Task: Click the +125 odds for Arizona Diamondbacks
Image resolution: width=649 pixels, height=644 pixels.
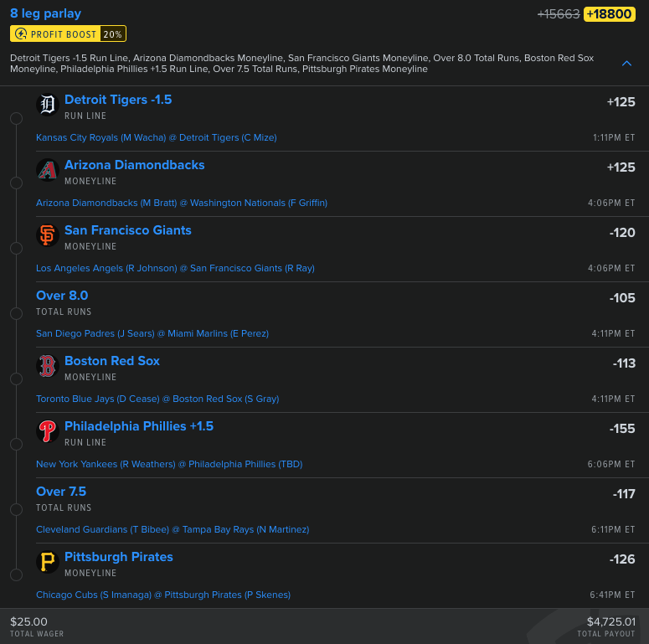Action: pos(621,167)
